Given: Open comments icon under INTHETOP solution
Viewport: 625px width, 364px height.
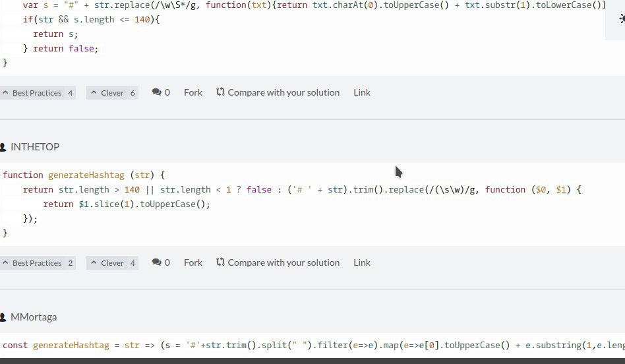Looking at the screenshot, I should tap(156, 262).
